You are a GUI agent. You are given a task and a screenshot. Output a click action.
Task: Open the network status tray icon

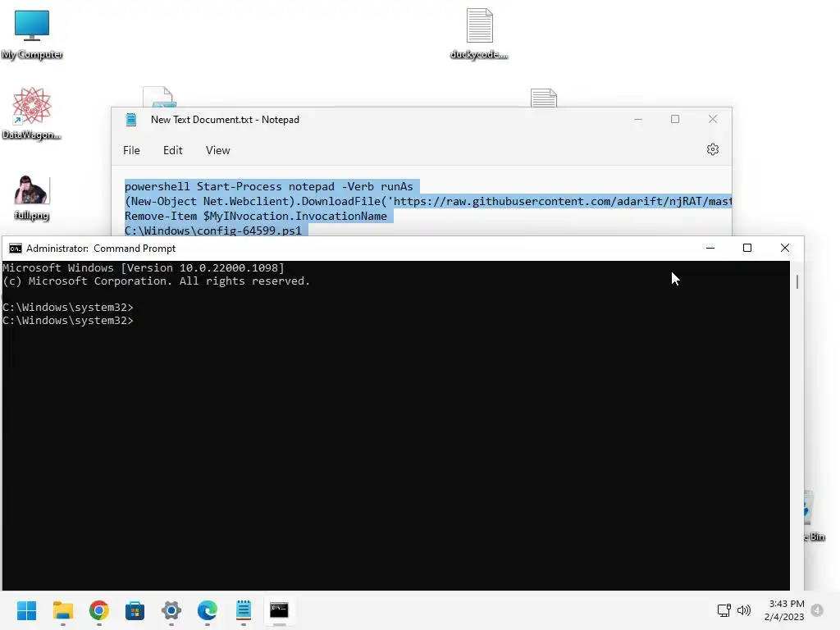[724, 610]
